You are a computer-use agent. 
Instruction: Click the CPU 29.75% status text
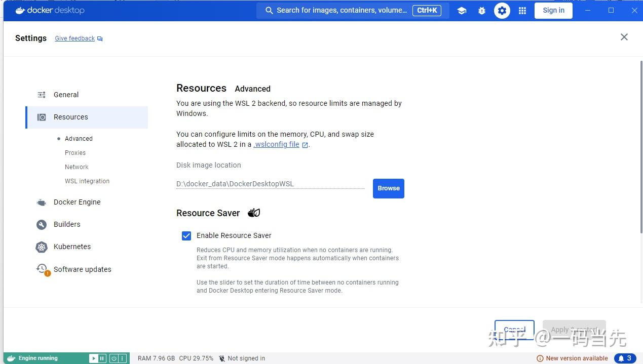point(196,358)
